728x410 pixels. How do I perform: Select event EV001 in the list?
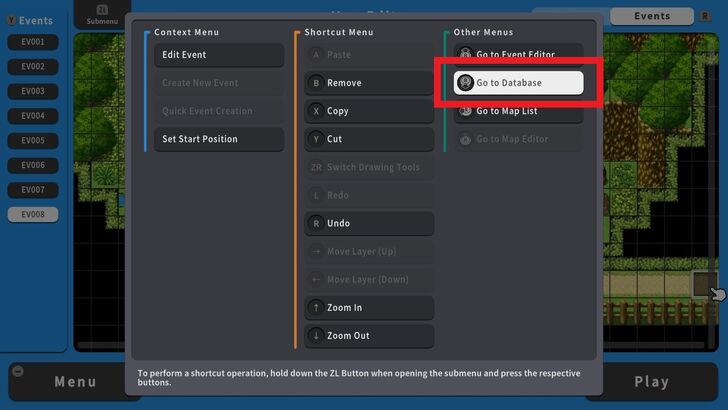pos(33,42)
